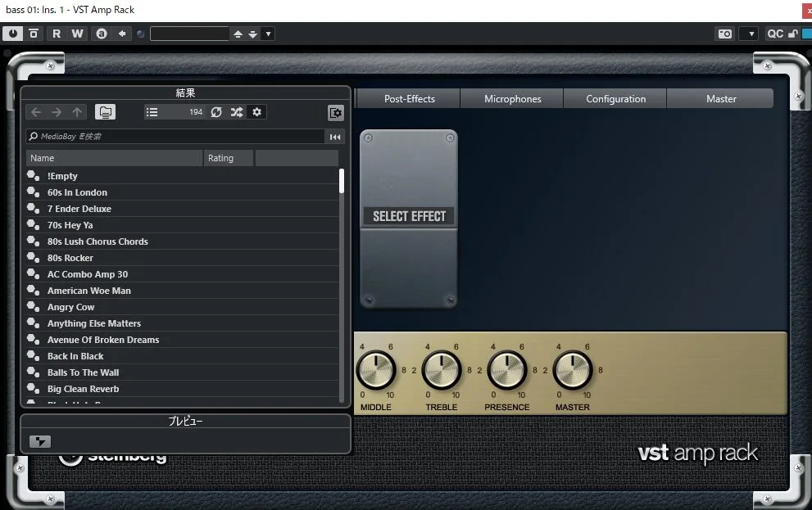
Task: Switch to Post-Effects tab
Action: [x=409, y=99]
